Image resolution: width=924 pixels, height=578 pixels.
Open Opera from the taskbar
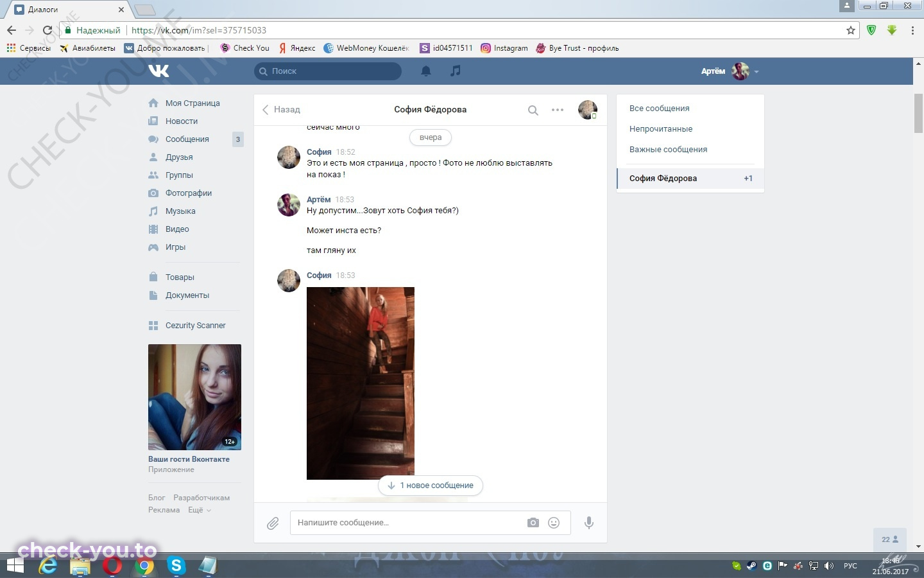pyautogui.click(x=112, y=566)
